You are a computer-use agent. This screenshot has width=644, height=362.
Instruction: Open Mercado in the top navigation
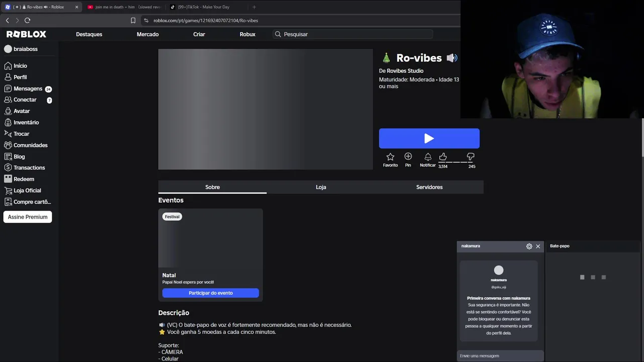click(x=147, y=34)
